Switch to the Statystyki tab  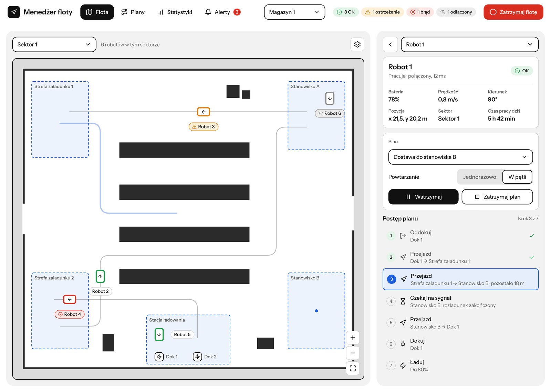click(175, 12)
